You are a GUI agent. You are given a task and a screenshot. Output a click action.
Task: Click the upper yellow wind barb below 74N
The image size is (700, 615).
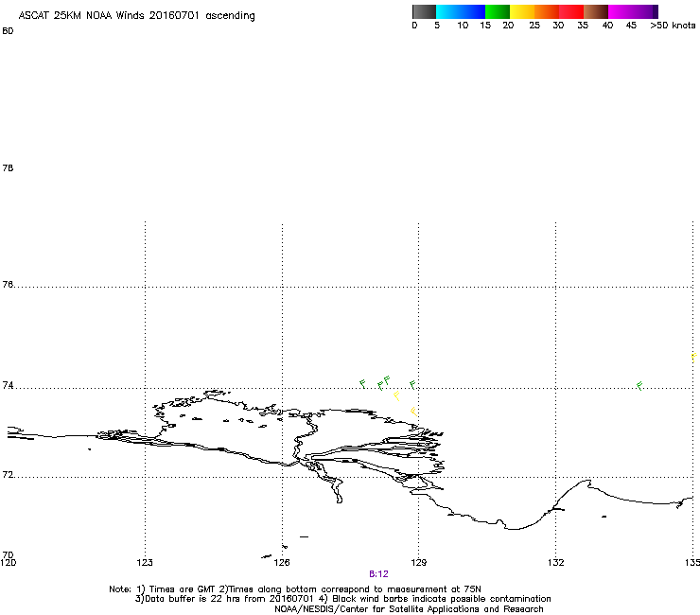coord(397,395)
